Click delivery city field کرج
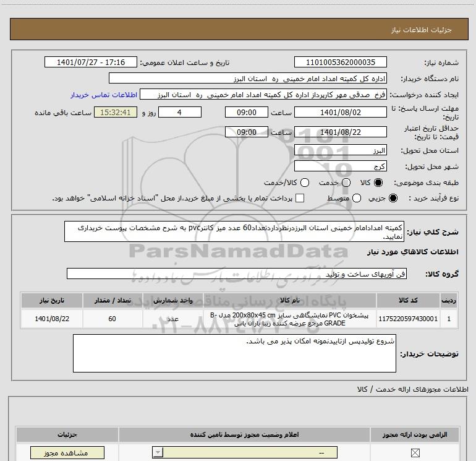 point(340,166)
